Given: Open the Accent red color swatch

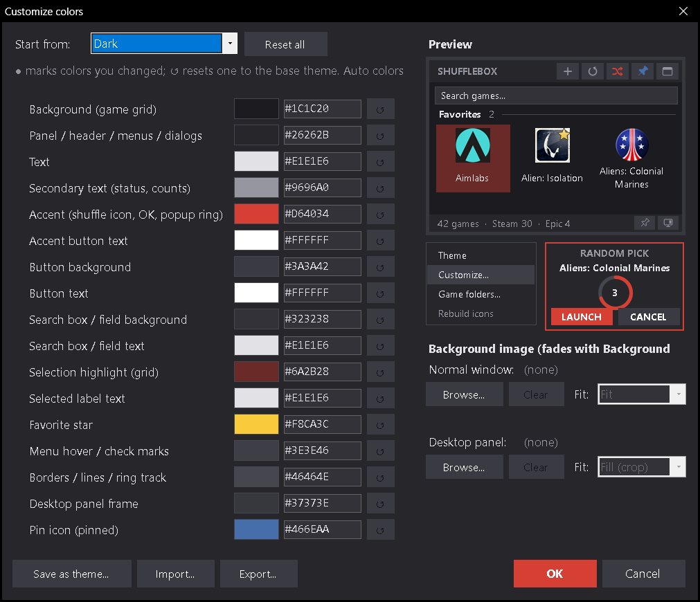Looking at the screenshot, I should pos(256,215).
